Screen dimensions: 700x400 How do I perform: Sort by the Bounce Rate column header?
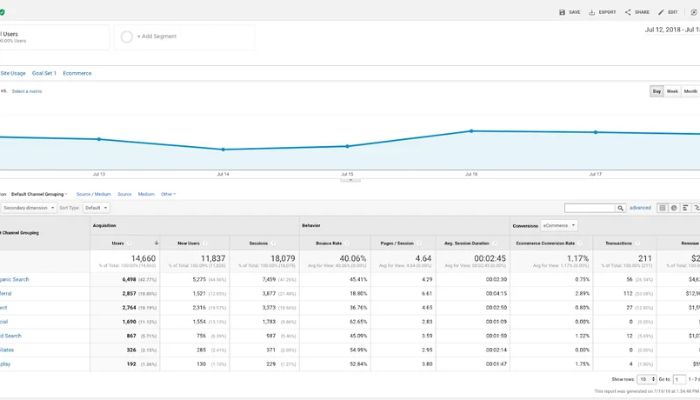click(x=329, y=243)
